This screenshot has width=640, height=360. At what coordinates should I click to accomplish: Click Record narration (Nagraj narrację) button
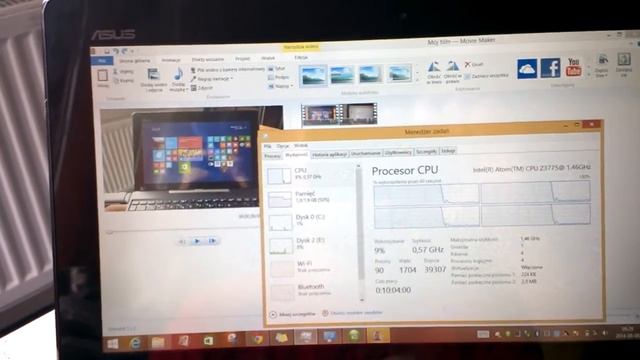point(211,79)
